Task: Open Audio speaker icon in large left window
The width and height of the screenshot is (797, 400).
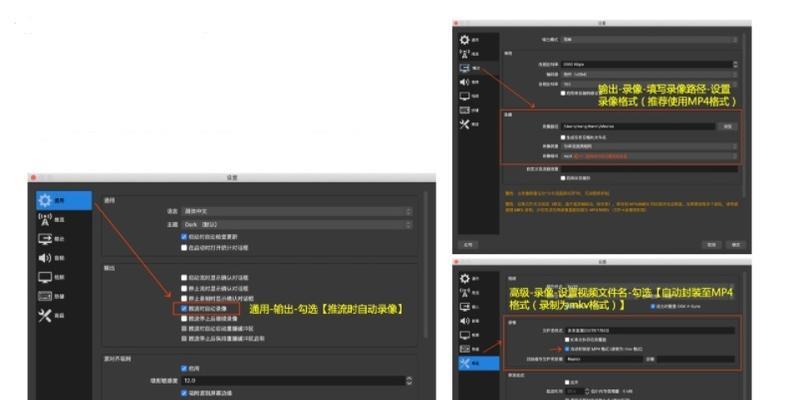Action: tap(45, 258)
